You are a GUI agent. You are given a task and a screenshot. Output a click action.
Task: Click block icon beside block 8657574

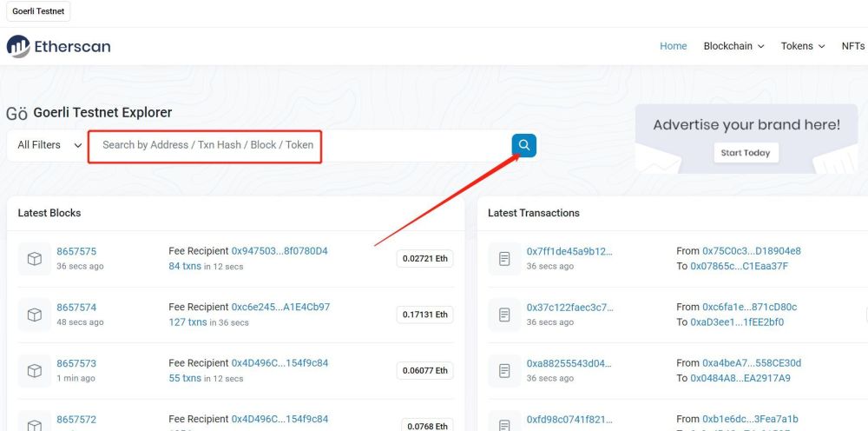[35, 315]
